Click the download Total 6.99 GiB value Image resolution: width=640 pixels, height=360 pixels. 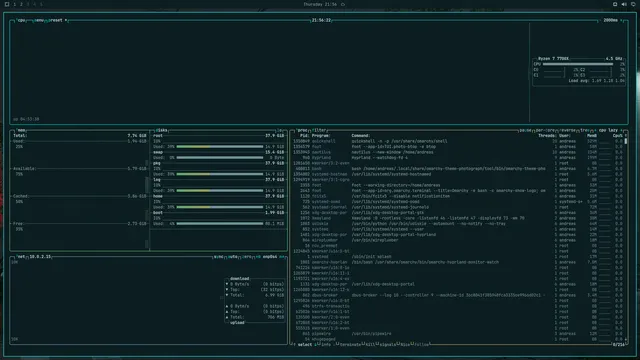click(275, 295)
